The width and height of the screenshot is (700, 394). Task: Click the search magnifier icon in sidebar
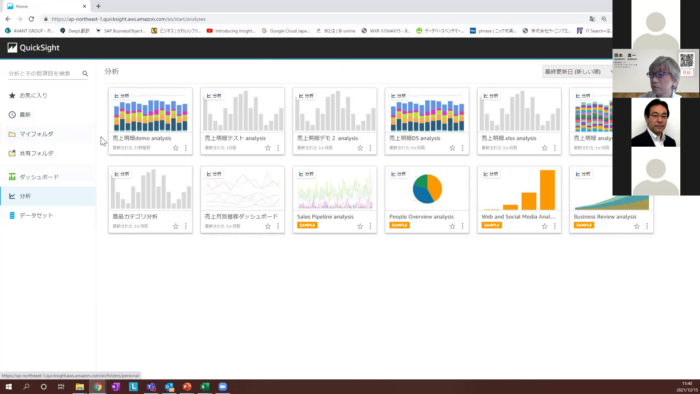point(85,74)
